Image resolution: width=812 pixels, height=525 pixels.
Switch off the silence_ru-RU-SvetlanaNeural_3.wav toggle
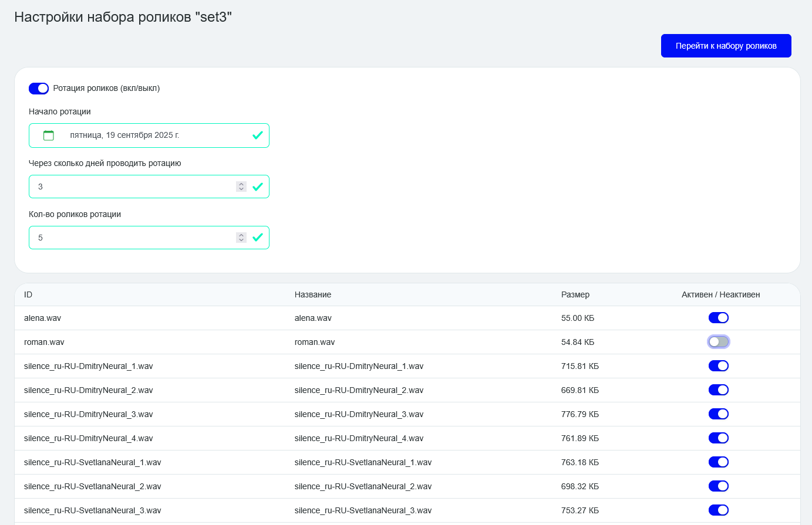pos(719,510)
